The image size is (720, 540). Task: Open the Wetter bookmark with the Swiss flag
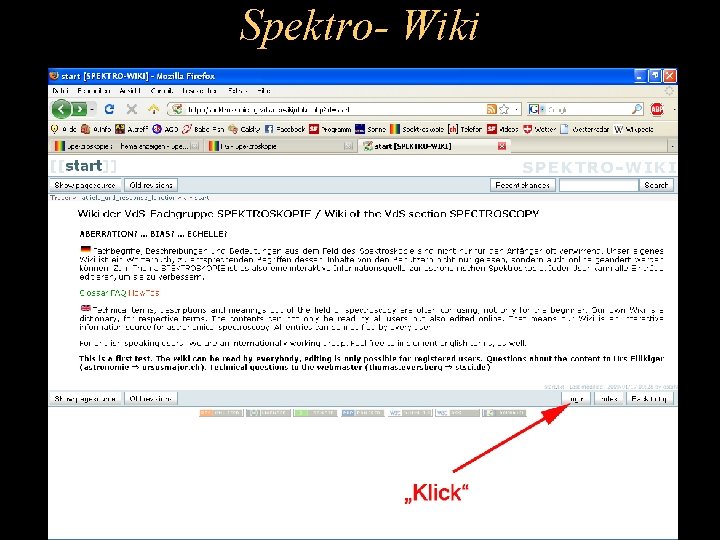[x=540, y=129]
